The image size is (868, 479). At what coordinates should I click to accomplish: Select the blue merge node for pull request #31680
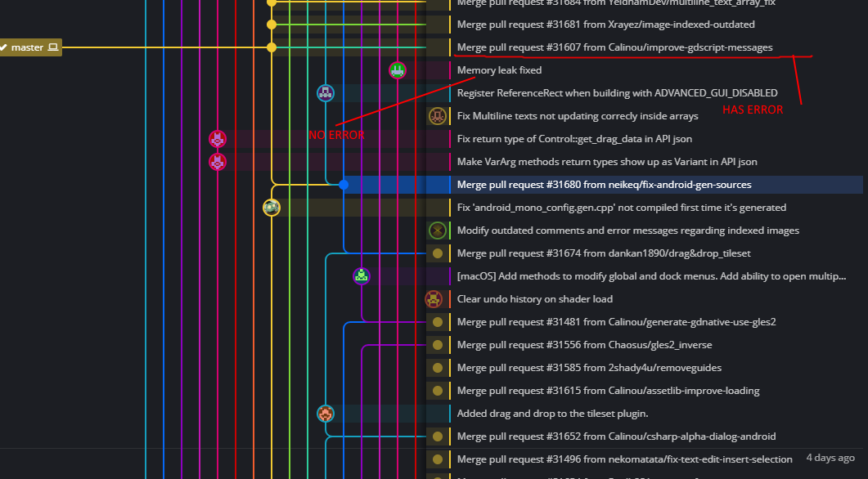point(344,185)
